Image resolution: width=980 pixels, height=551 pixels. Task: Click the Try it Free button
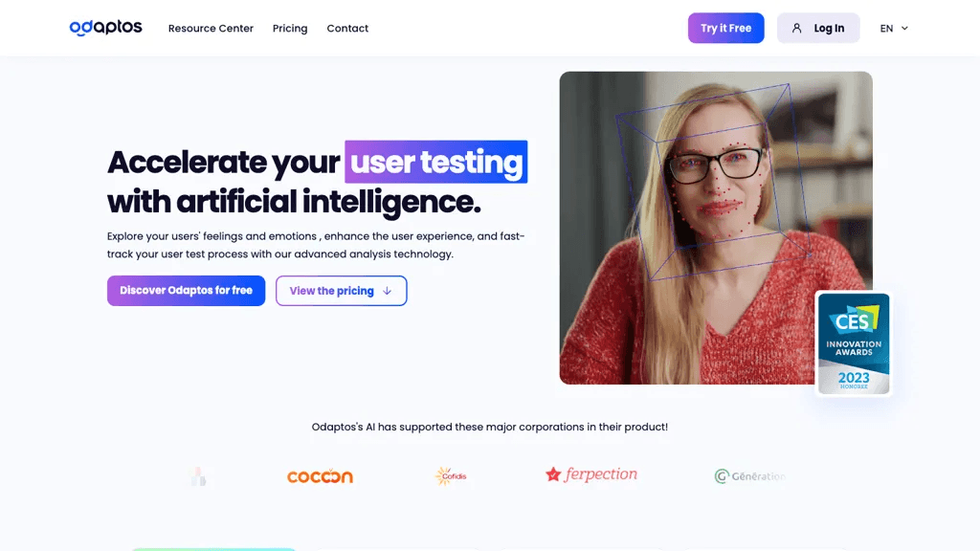(725, 28)
